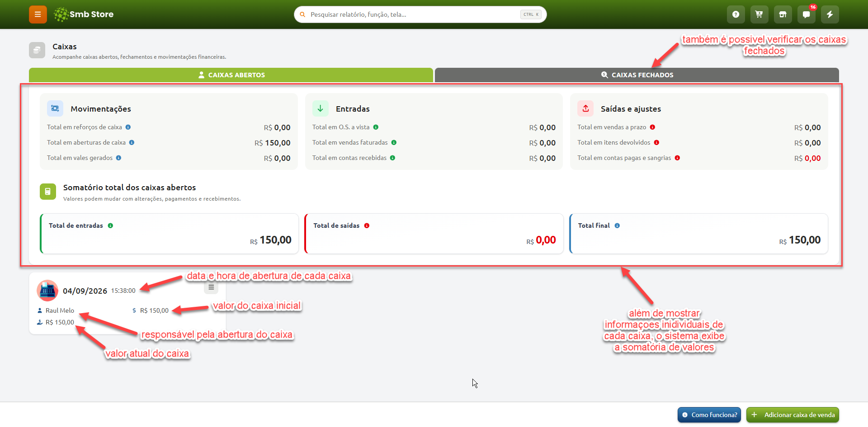Open chat messages with 16 badge

(x=806, y=14)
